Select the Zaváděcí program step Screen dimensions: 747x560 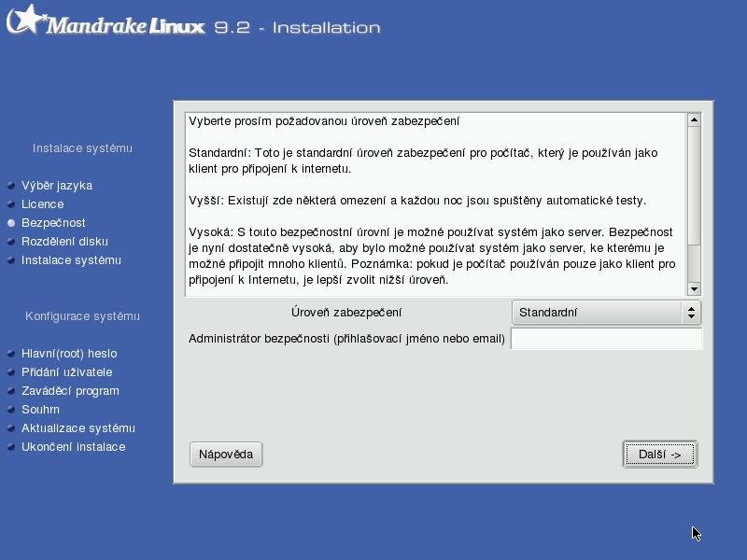(70, 391)
